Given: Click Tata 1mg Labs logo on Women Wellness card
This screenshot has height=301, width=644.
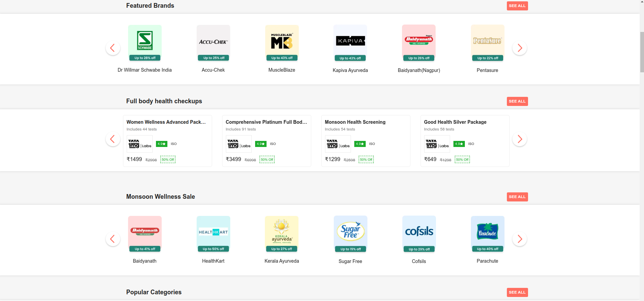Looking at the screenshot, I should click(x=139, y=144).
